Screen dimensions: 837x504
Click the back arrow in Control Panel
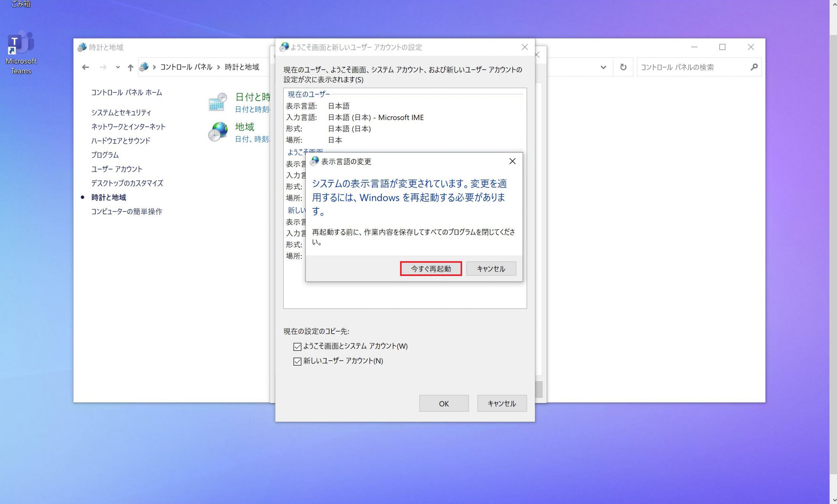(85, 67)
